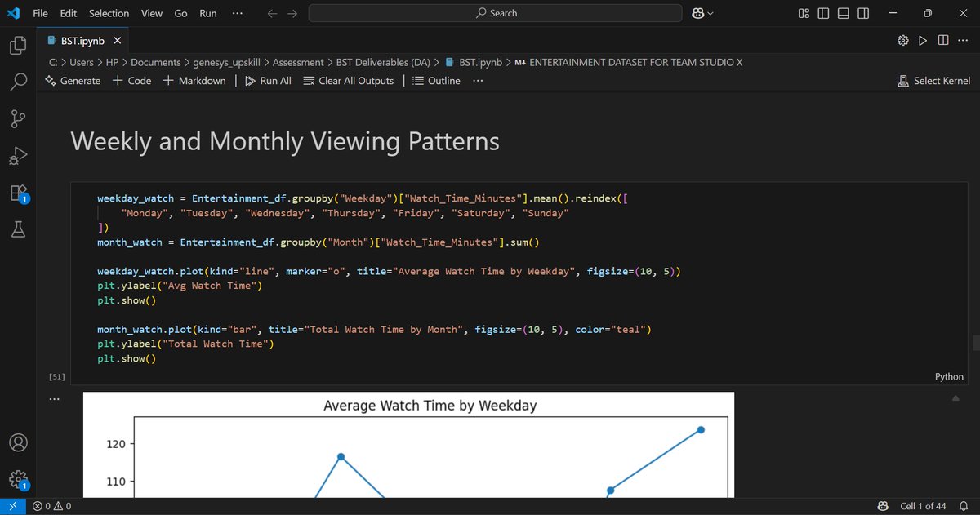Image resolution: width=980 pixels, height=515 pixels.
Task: Go back with the navigation arrow
Action: click(272, 13)
